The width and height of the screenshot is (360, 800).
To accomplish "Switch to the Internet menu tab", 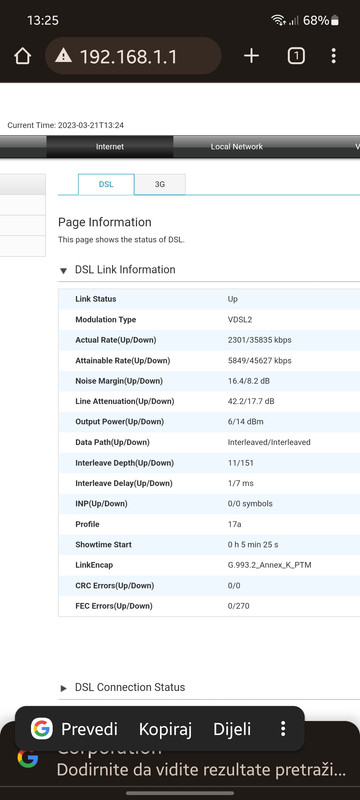I will click(110, 146).
